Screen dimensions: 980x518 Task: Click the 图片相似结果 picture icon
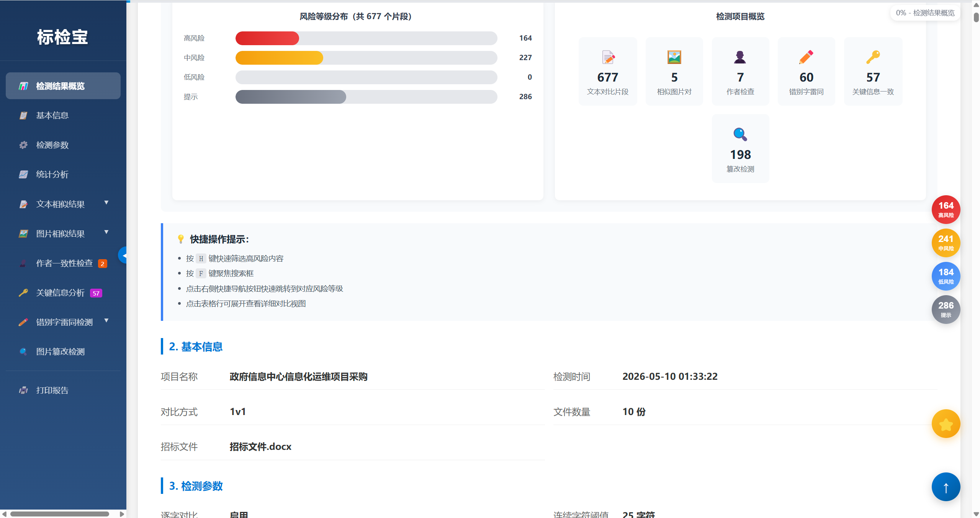[23, 234]
